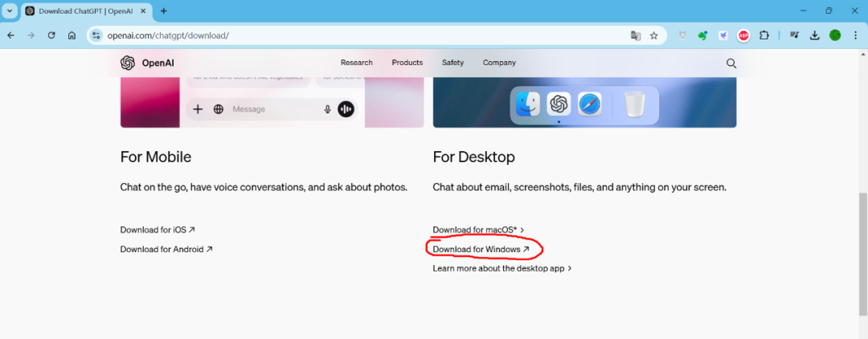This screenshot has width=868, height=339.
Task: Open the Chrome three-dot menu
Action: tap(854, 35)
